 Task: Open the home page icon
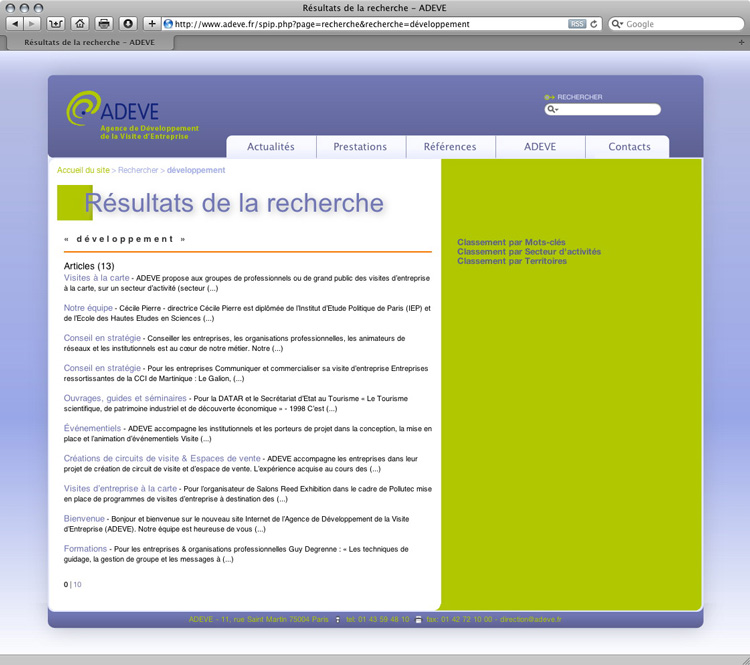tap(80, 23)
